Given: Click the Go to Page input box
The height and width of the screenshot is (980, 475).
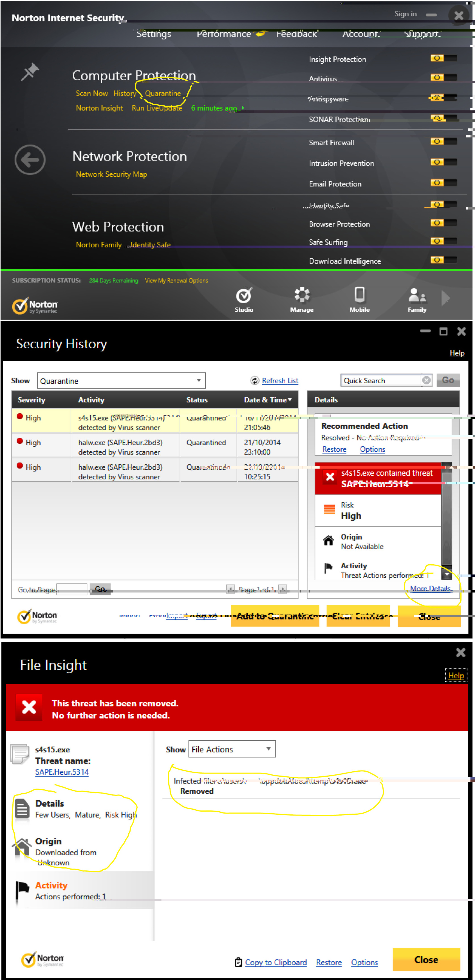Looking at the screenshot, I should [72, 589].
